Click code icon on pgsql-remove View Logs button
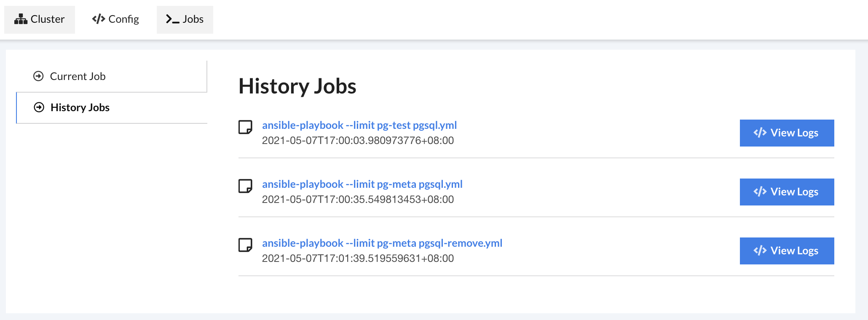 pos(760,251)
